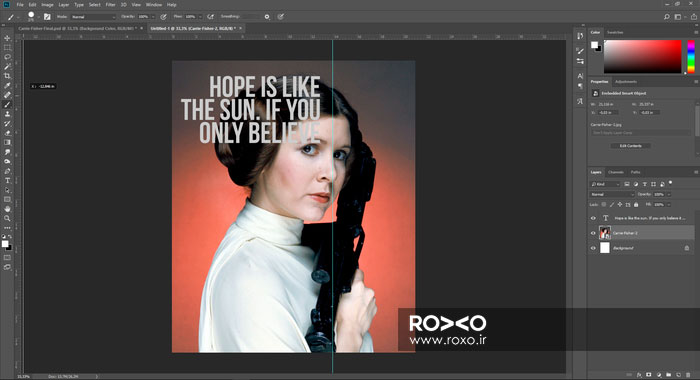This screenshot has width=700, height=380.
Task: Click the layer mask icon in Layers panel footer
Action: coord(649,375)
